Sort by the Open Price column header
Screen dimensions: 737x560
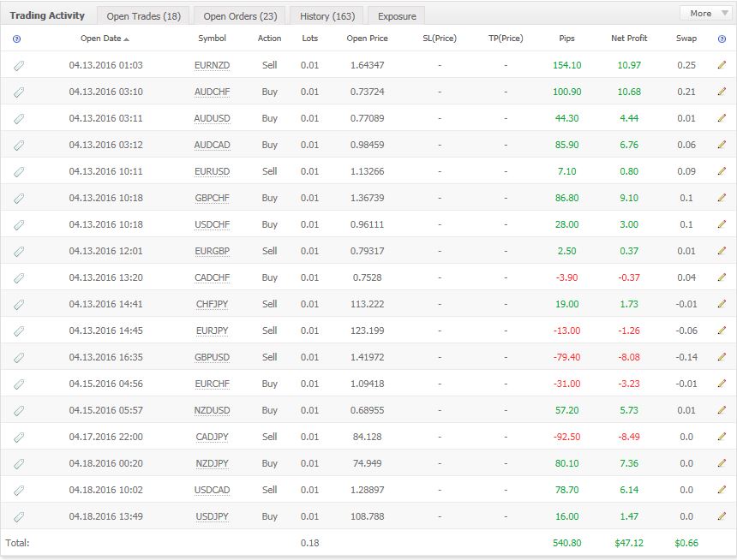click(367, 39)
